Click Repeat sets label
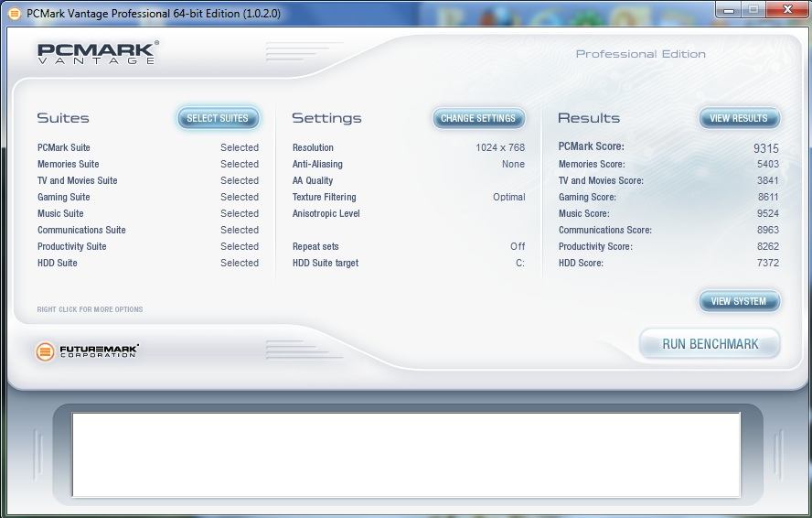This screenshot has height=518, width=812. click(x=315, y=247)
